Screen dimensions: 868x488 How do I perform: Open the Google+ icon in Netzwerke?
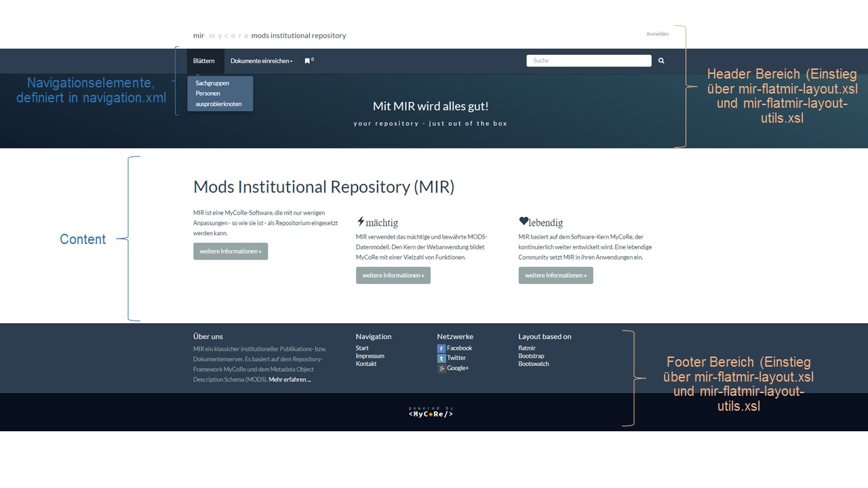(x=441, y=369)
